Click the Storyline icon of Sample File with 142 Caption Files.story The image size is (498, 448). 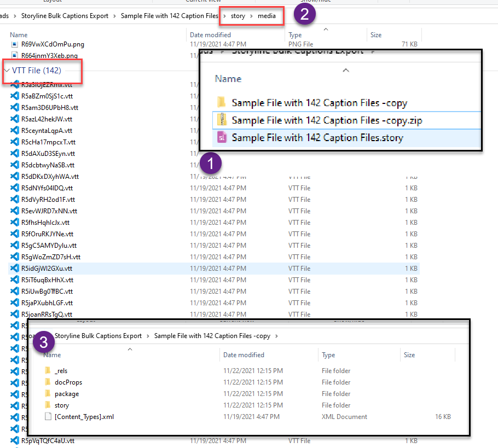(222, 138)
